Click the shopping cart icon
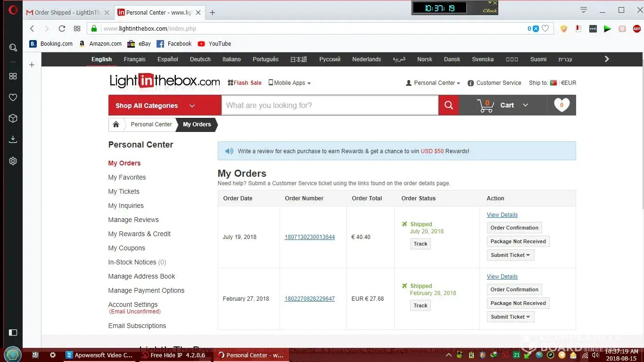The image size is (644, 362). coord(486,106)
